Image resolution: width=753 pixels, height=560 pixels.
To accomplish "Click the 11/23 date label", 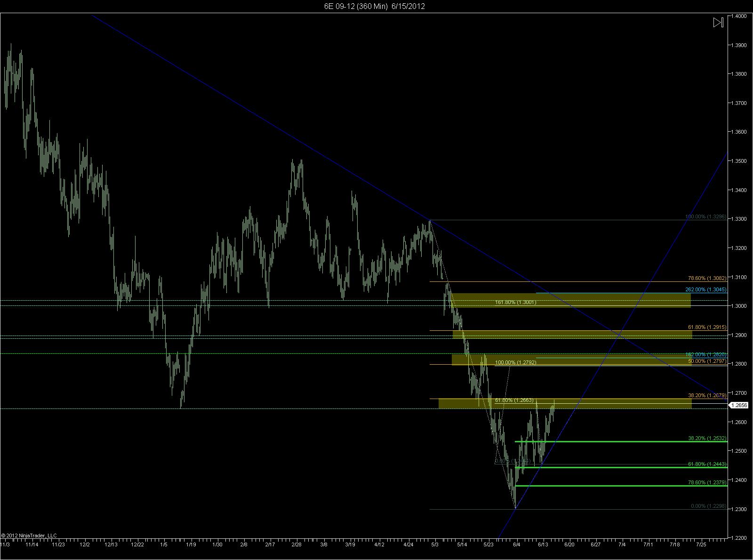I will [58, 544].
